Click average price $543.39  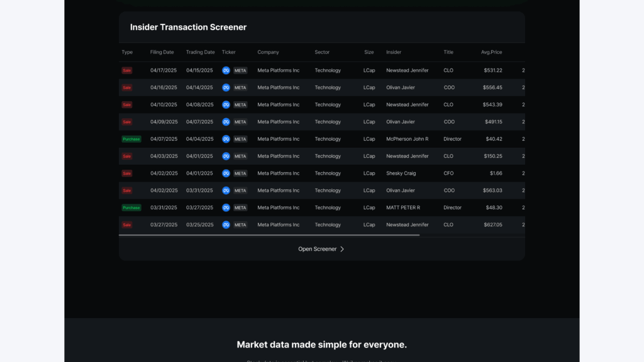tap(492, 105)
